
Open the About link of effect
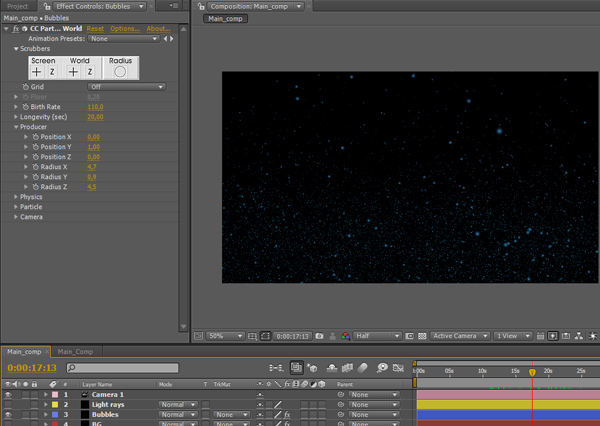tap(158, 29)
